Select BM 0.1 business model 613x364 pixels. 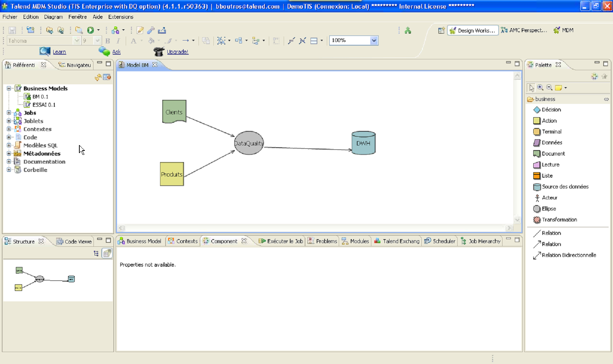point(36,97)
